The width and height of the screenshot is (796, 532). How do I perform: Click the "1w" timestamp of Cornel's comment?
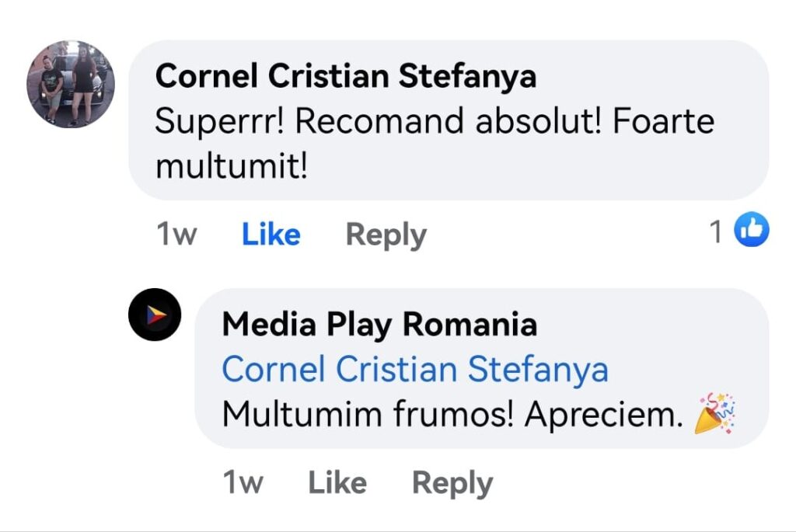point(176,234)
